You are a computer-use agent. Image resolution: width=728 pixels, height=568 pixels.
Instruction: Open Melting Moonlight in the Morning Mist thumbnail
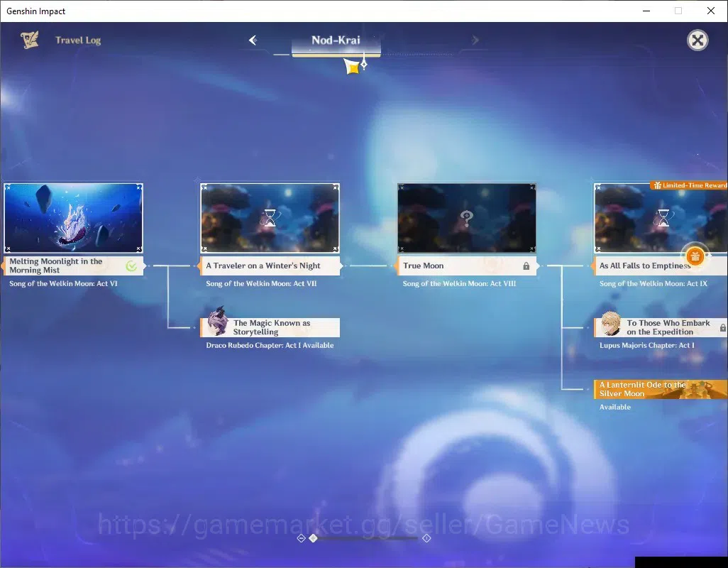[x=73, y=218]
